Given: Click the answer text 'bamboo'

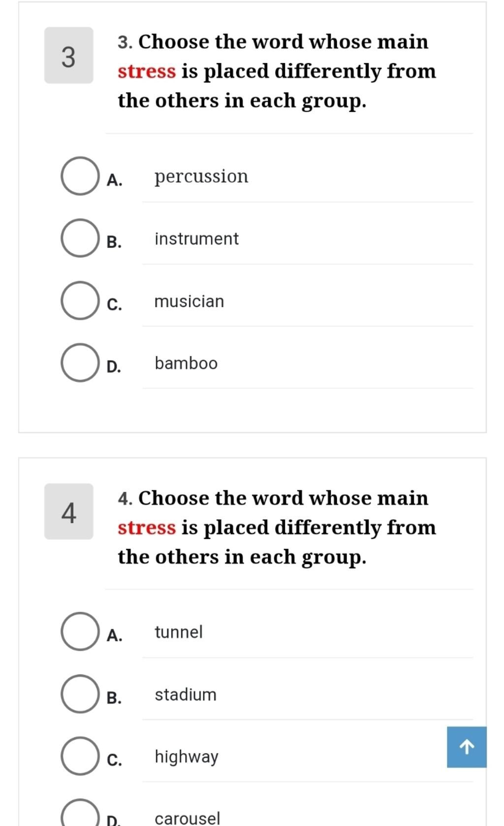Looking at the screenshot, I should (186, 363).
